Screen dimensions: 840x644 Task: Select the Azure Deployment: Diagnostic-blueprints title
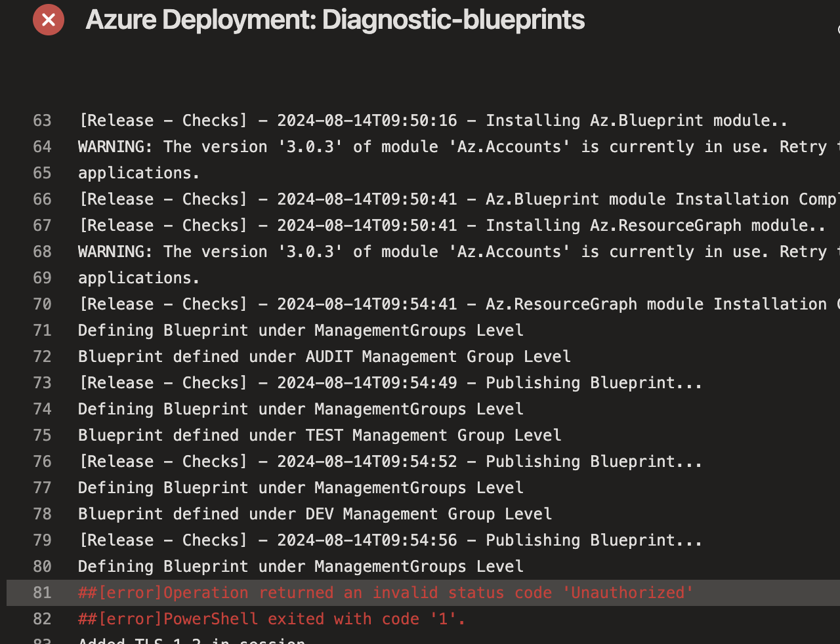pyautogui.click(x=335, y=20)
